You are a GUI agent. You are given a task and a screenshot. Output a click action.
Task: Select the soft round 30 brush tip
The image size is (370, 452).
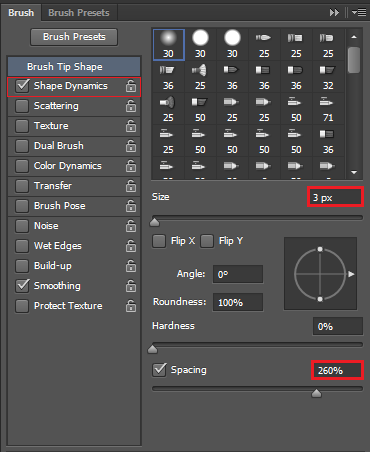click(169, 45)
